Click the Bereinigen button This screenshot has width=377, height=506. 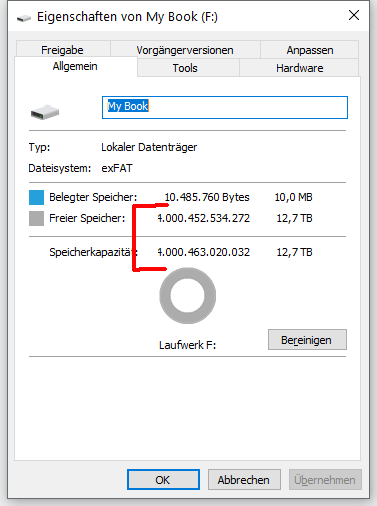pos(307,340)
